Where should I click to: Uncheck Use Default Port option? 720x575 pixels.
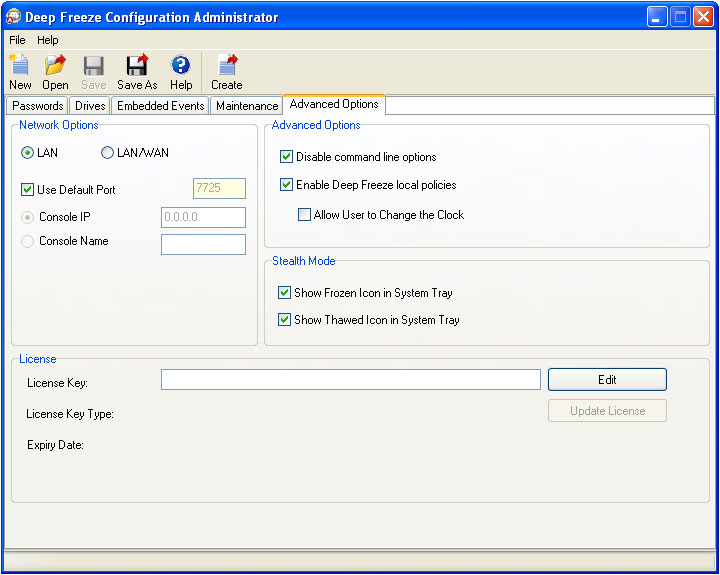[x=27, y=189]
